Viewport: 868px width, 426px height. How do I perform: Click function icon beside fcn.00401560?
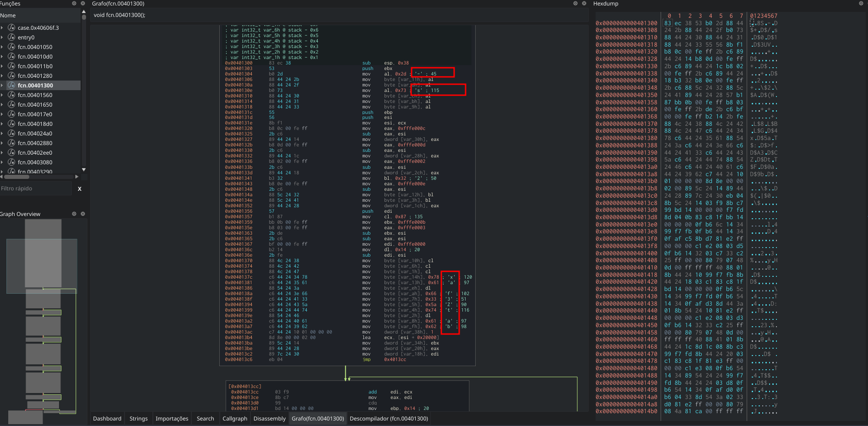11,95
